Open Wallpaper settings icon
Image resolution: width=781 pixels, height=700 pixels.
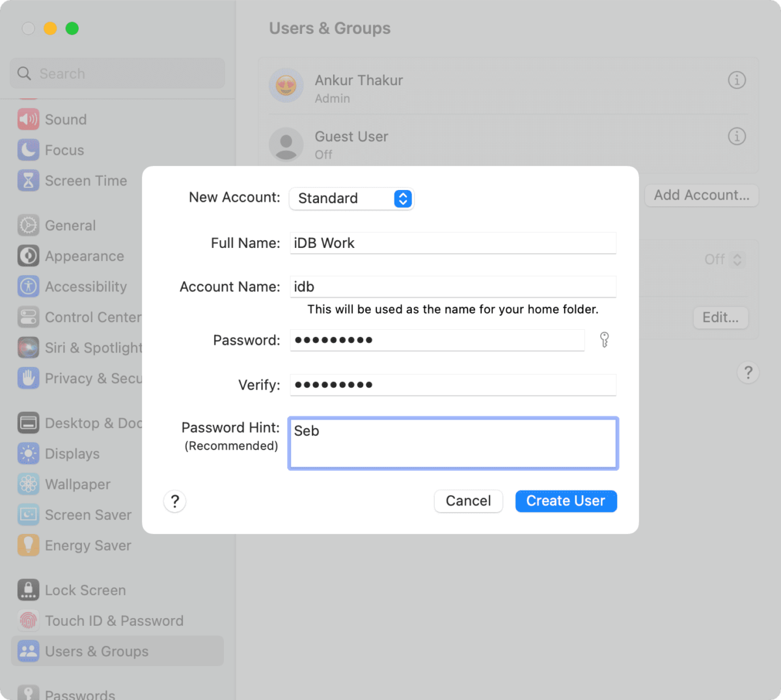(28, 485)
